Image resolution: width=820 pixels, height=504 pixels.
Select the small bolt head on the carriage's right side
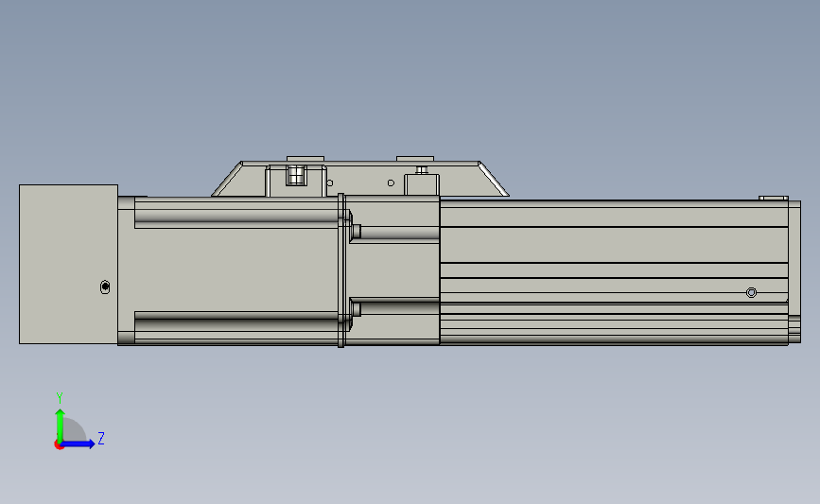pos(422,170)
